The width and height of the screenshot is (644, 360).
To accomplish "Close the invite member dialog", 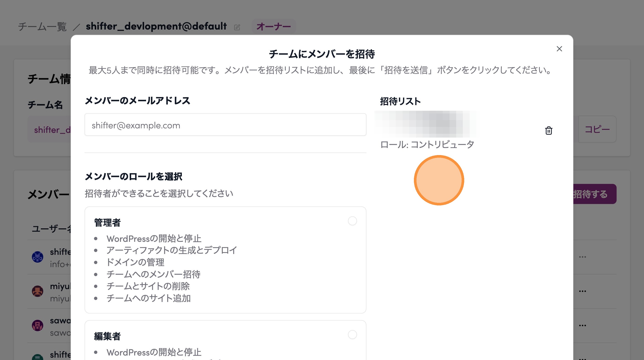I will 559,49.
